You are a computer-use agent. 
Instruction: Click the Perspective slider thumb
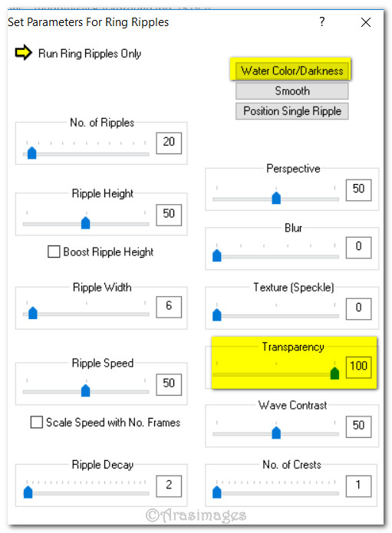(276, 198)
